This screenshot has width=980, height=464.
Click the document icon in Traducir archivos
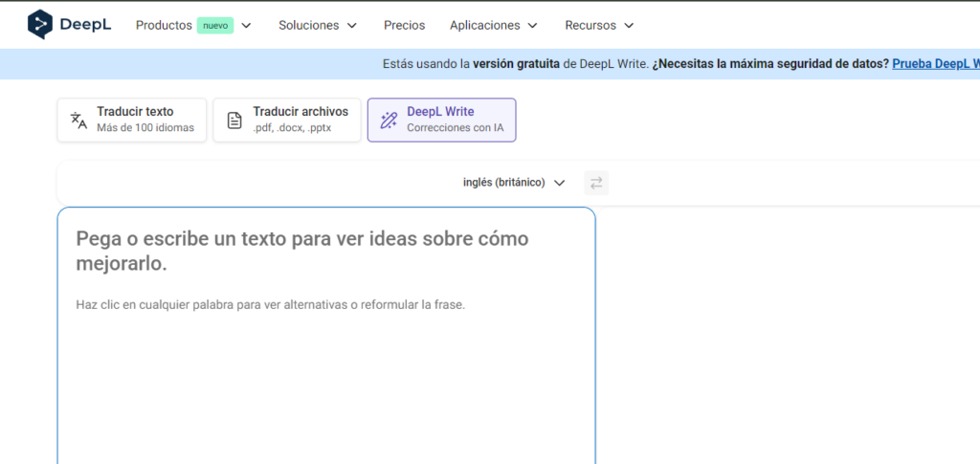click(x=234, y=121)
